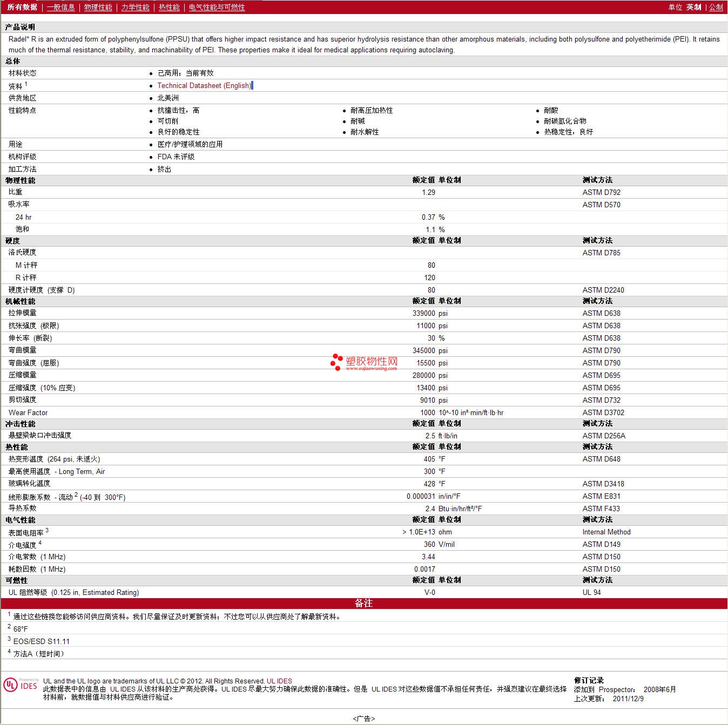Select the 英制 unit option
The image size is (728, 725).
pyautogui.click(x=693, y=7)
